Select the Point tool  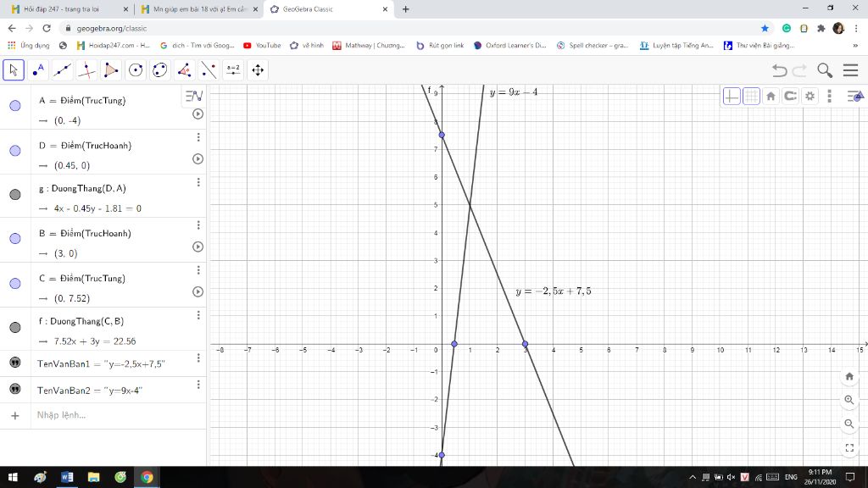pyautogui.click(x=37, y=70)
